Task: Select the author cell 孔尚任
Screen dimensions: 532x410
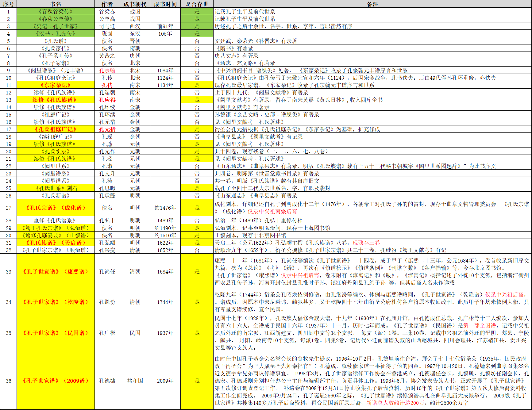Action: coord(107,272)
